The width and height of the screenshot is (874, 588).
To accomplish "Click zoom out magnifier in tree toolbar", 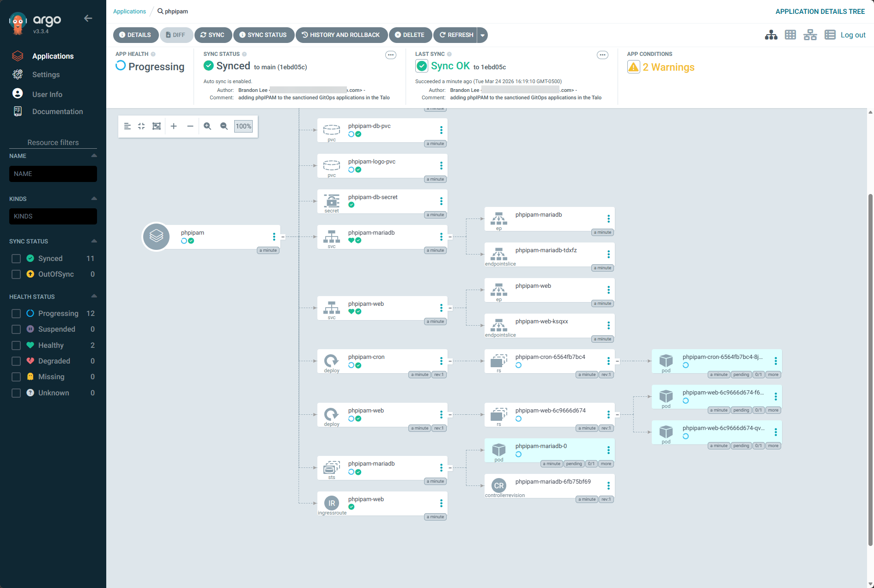I will (x=224, y=126).
